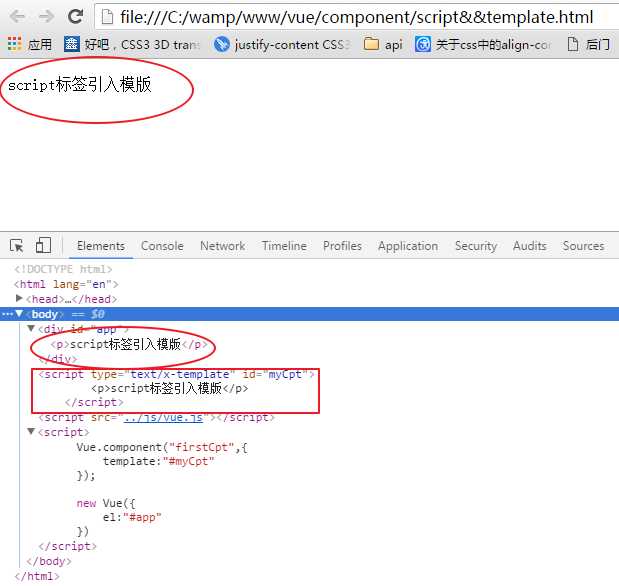Open the 后门 bookmark
This screenshot has width=619, height=586.
pyautogui.click(x=589, y=44)
